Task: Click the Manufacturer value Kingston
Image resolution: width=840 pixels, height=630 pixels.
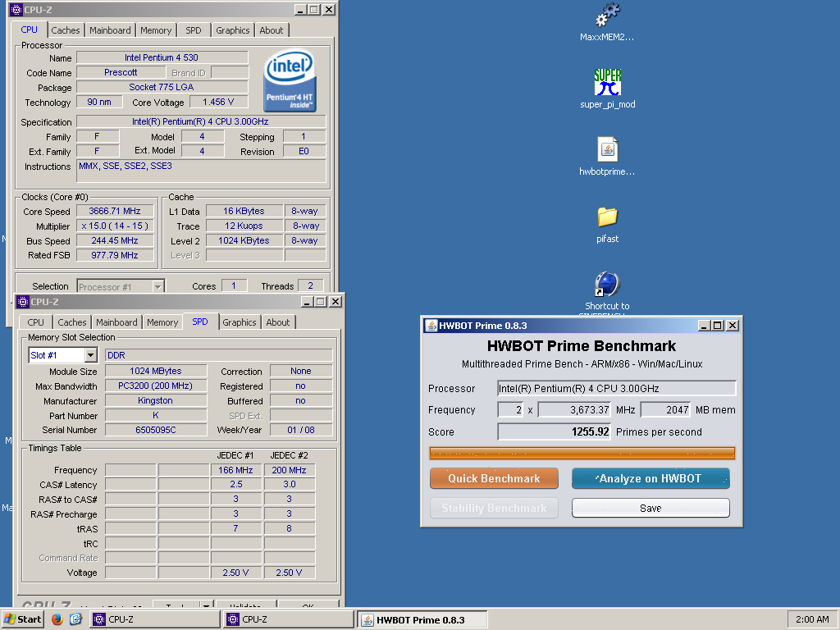Action: pos(156,400)
